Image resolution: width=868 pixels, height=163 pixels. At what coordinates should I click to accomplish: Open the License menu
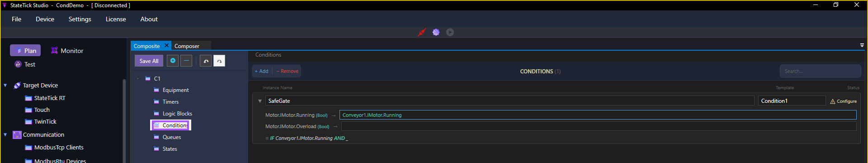click(x=116, y=19)
